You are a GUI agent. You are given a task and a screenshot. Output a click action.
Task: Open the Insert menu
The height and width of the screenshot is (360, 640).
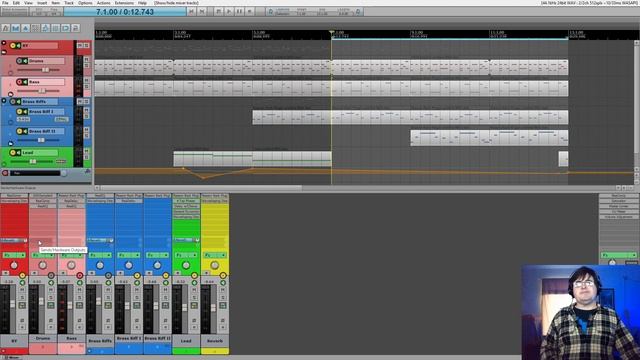tap(42, 3)
